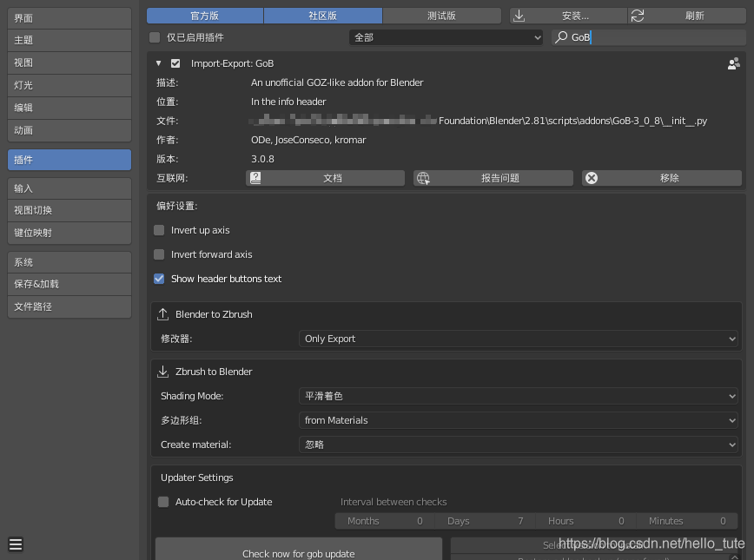The width and height of the screenshot is (754, 560).
Task: Click the author text ODe, JoseConseco, kromar
Action: [308, 140]
